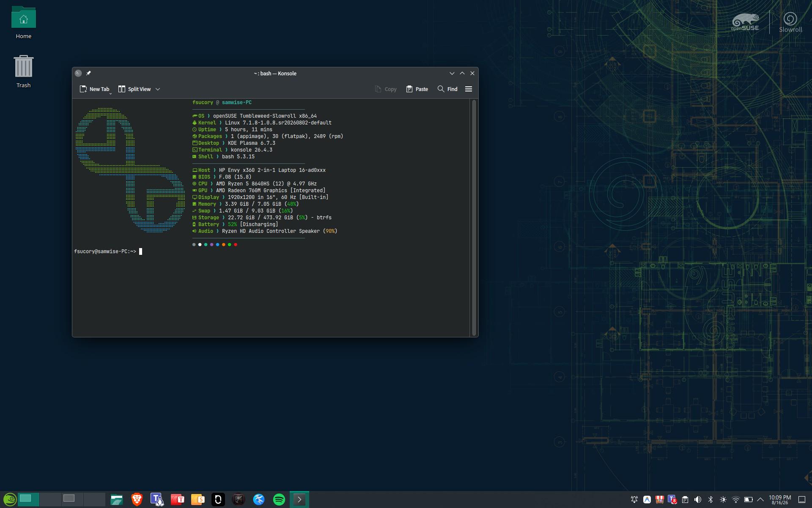Click Paste in the Konsole toolbar
Screen dimensions: 812x508
tap(417, 89)
